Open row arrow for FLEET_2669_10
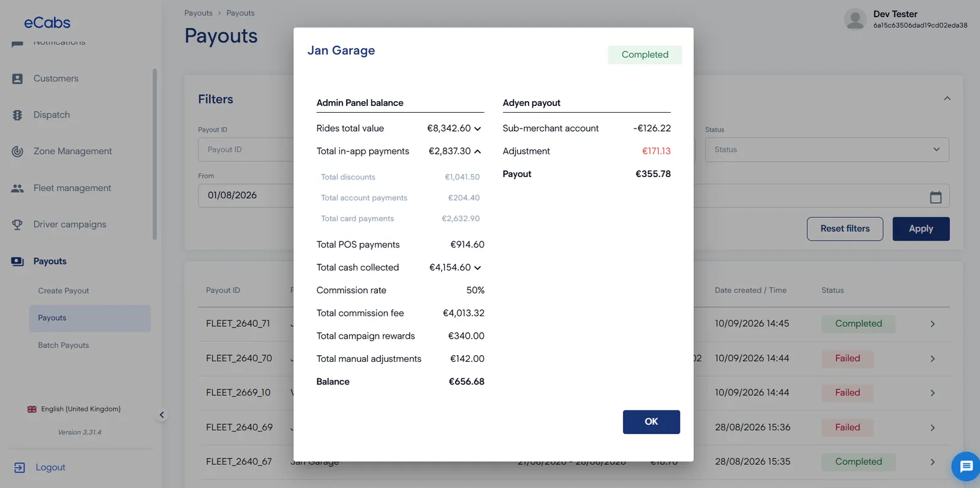Screen dimensions: 980x488 [932, 393]
